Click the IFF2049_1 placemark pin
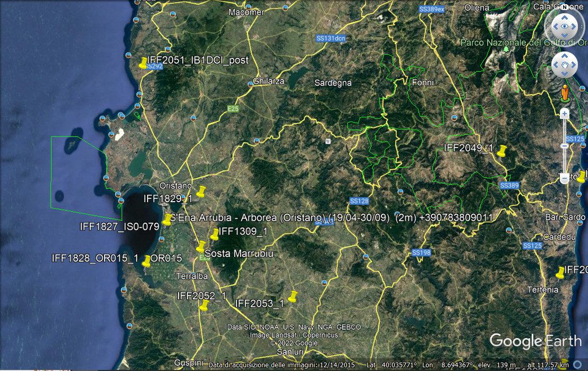 (501, 152)
